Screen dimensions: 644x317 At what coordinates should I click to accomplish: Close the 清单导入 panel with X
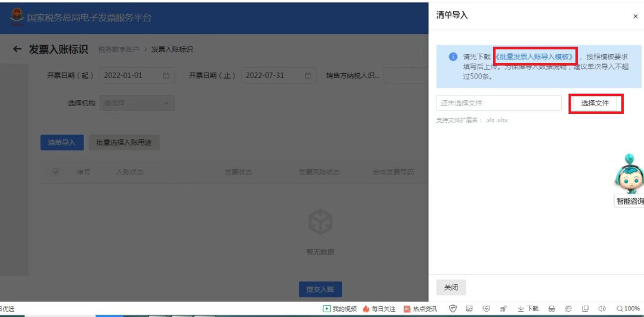click(635, 17)
